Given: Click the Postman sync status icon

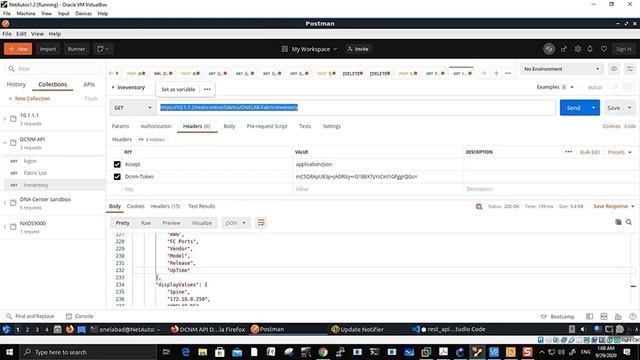Looking at the screenshot, I should coord(549,49).
